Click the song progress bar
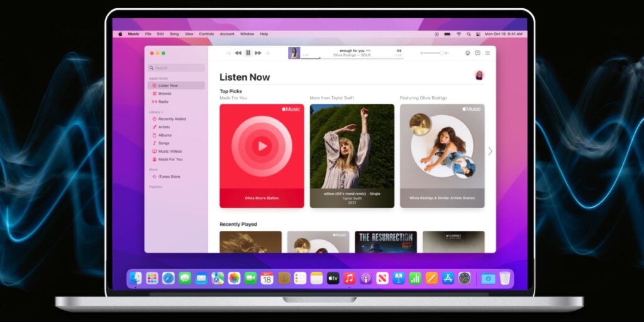This screenshot has width=644, height=322. 352,58
